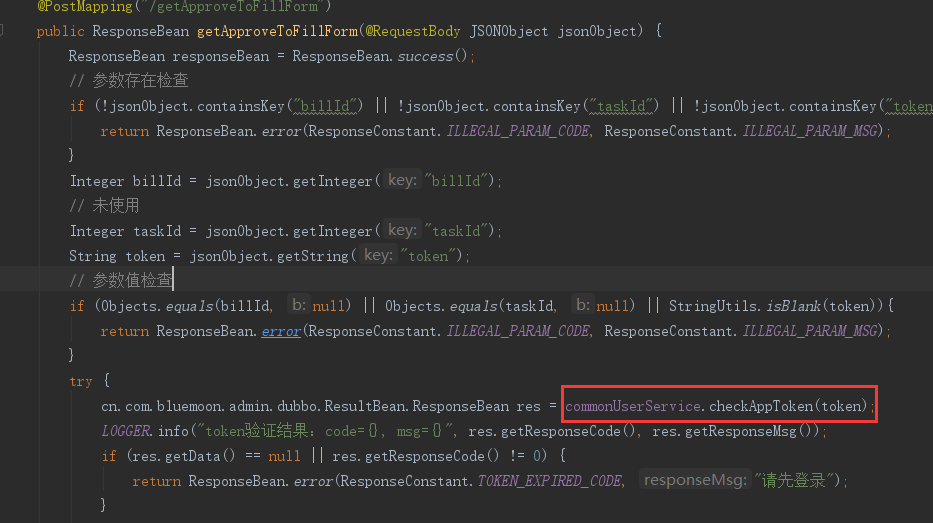Click the JSONObject parameter type
The height and width of the screenshot is (523, 933).
click(509, 31)
